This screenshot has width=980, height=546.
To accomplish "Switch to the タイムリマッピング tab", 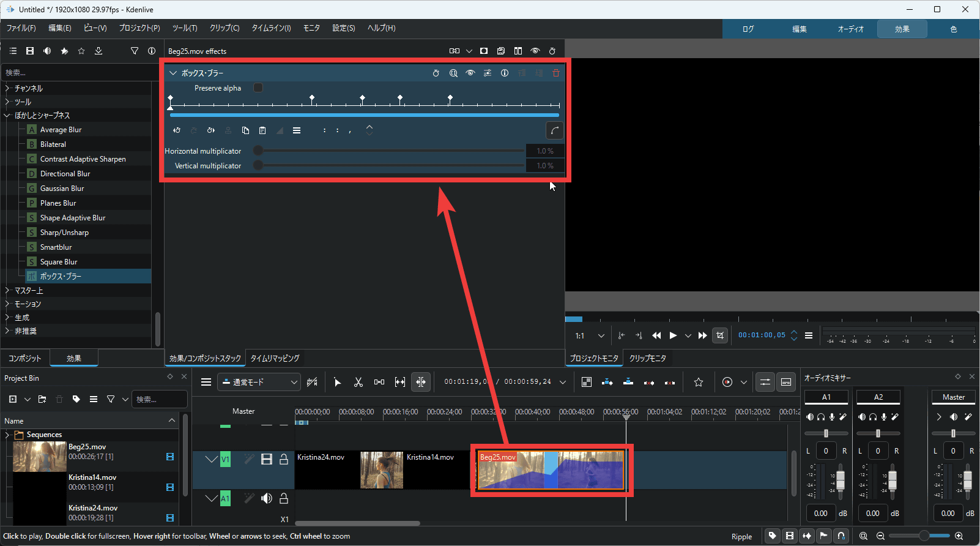I will pos(275,358).
